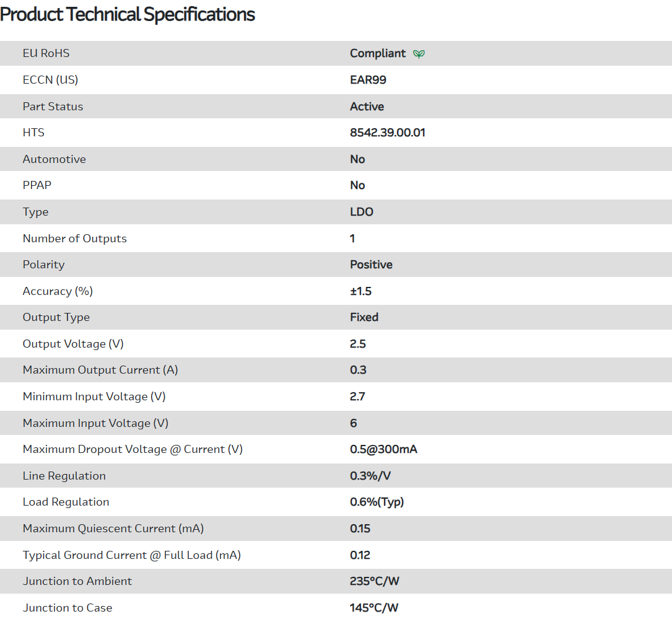Click the LDO type value
The width and height of the screenshot is (672, 619).
(x=362, y=212)
